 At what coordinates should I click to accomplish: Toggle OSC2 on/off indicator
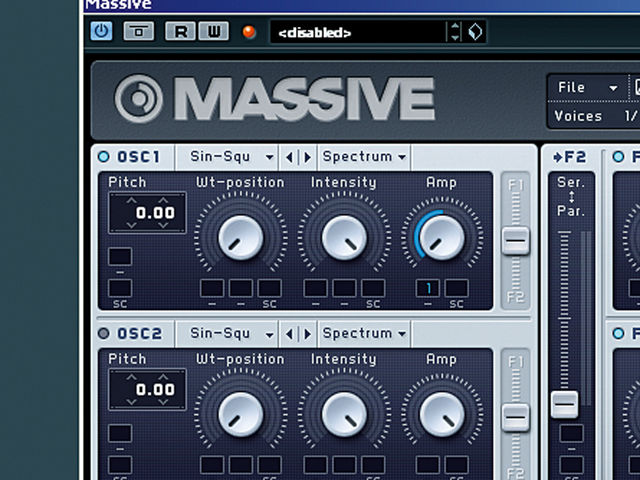coord(104,333)
